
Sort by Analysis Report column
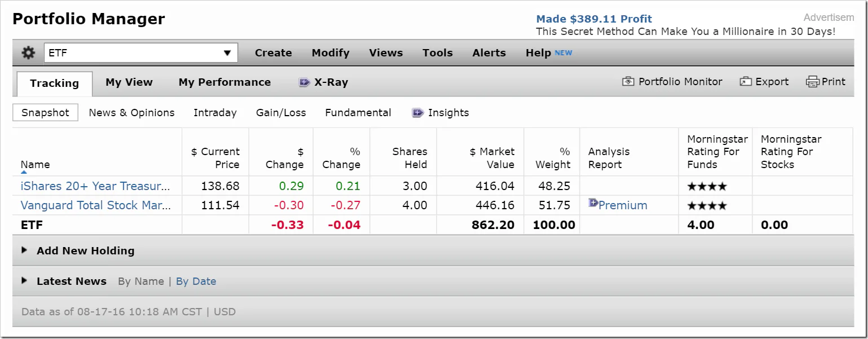[x=609, y=158]
